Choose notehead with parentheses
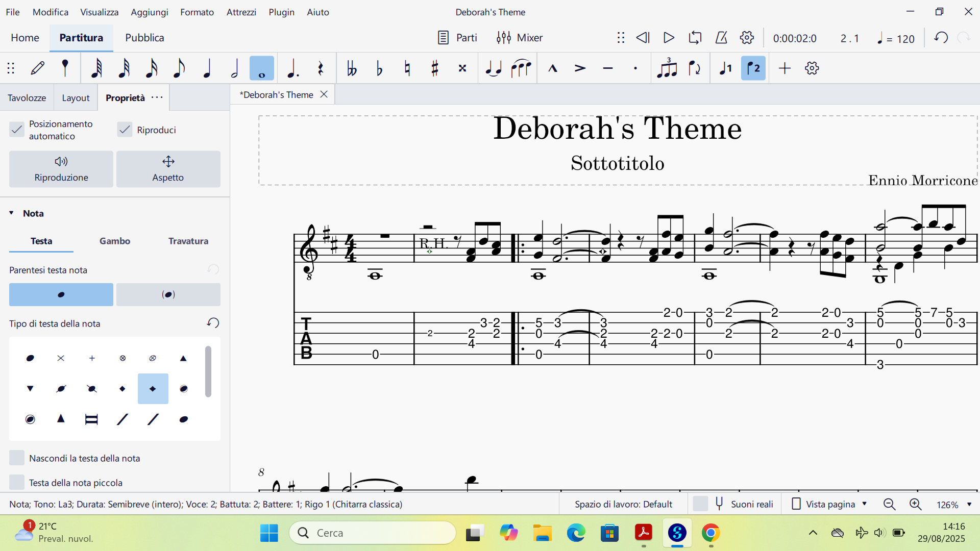Viewport: 980px width, 551px height. [168, 294]
